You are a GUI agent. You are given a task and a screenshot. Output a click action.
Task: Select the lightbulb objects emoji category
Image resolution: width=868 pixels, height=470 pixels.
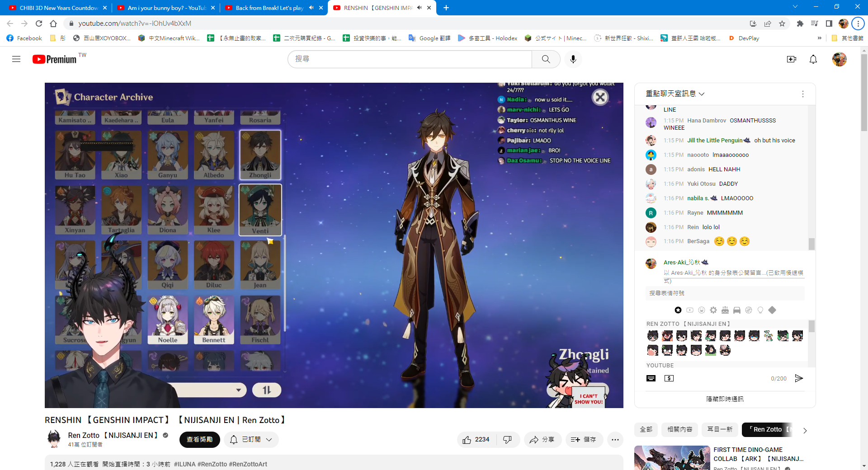(760, 310)
